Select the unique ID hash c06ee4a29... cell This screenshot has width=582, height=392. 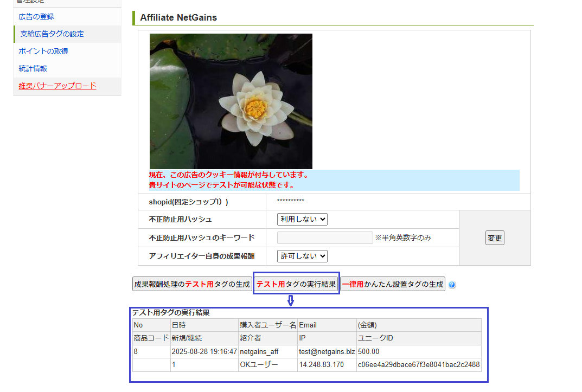click(418, 365)
